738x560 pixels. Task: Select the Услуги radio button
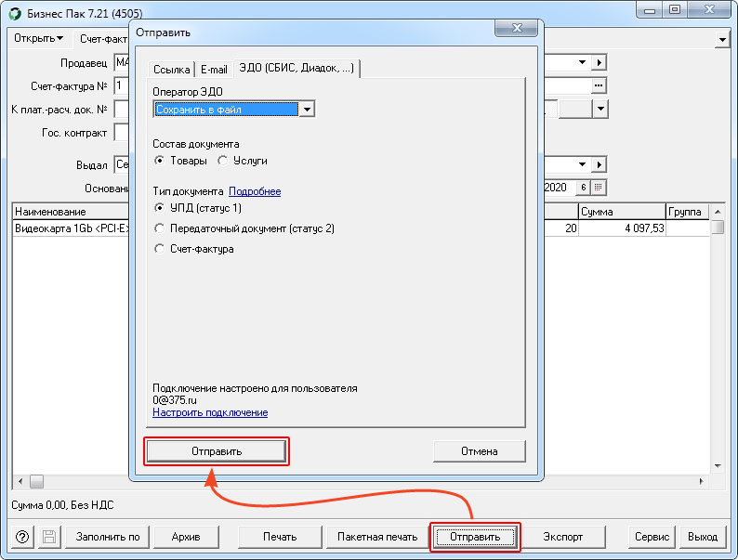[223, 161]
